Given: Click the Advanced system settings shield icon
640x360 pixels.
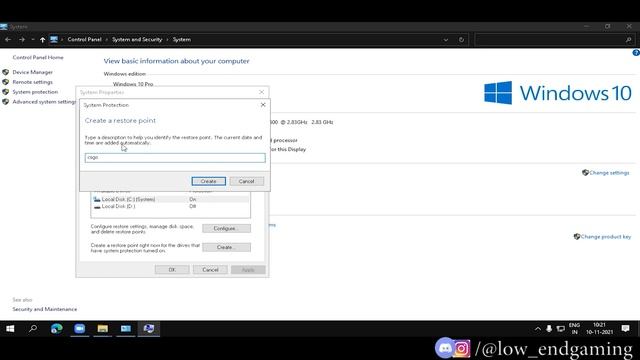Looking at the screenshot, I should tap(5, 102).
